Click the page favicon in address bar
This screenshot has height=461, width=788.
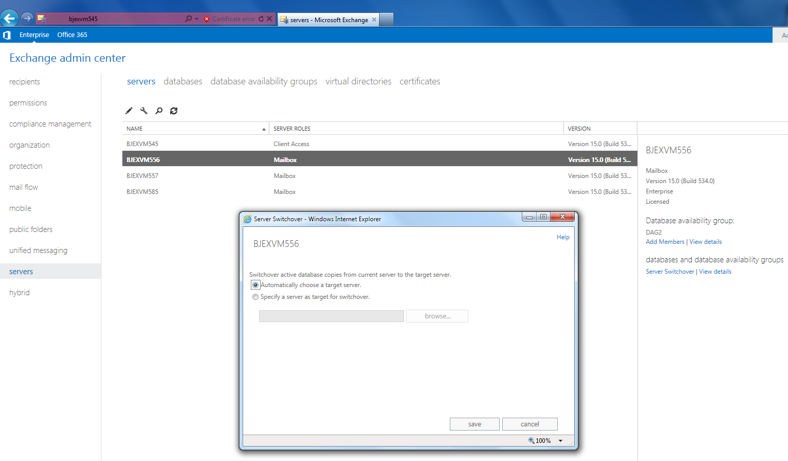(x=41, y=19)
